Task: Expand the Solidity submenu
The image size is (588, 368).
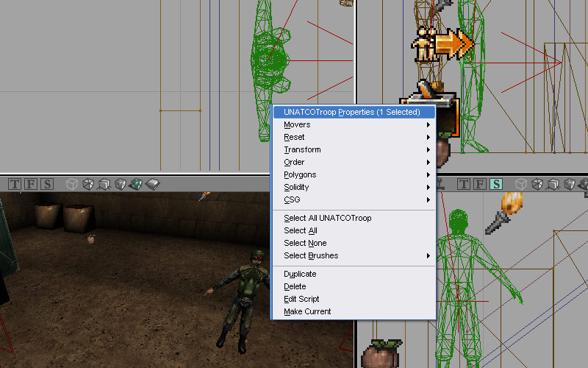Action: (354, 187)
